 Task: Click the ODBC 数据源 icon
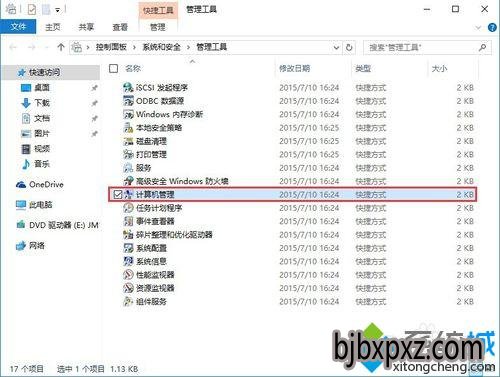coord(128,101)
